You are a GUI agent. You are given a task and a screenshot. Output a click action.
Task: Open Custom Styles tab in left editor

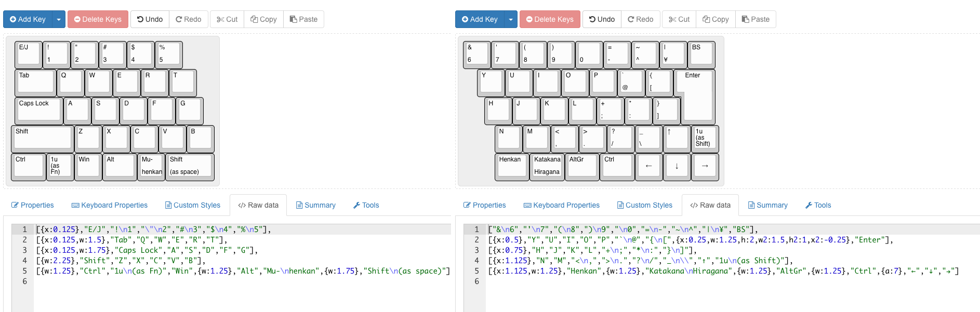coord(193,205)
